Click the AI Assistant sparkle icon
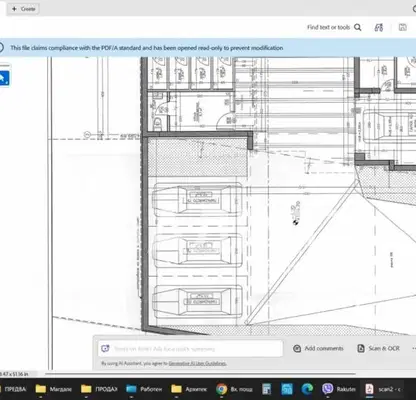The height and width of the screenshot is (400, 416). 105,349
